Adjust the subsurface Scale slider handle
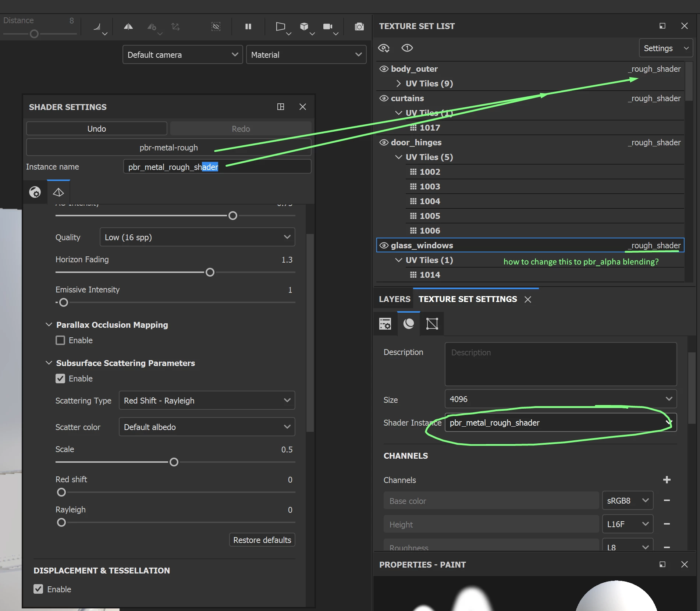700x611 pixels. point(174,462)
